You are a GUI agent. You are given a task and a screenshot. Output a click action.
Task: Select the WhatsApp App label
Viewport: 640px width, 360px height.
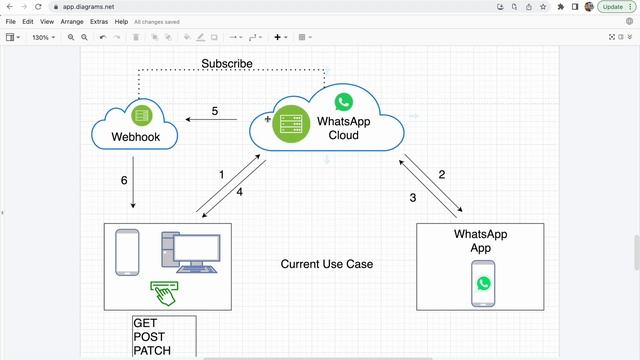point(480,241)
